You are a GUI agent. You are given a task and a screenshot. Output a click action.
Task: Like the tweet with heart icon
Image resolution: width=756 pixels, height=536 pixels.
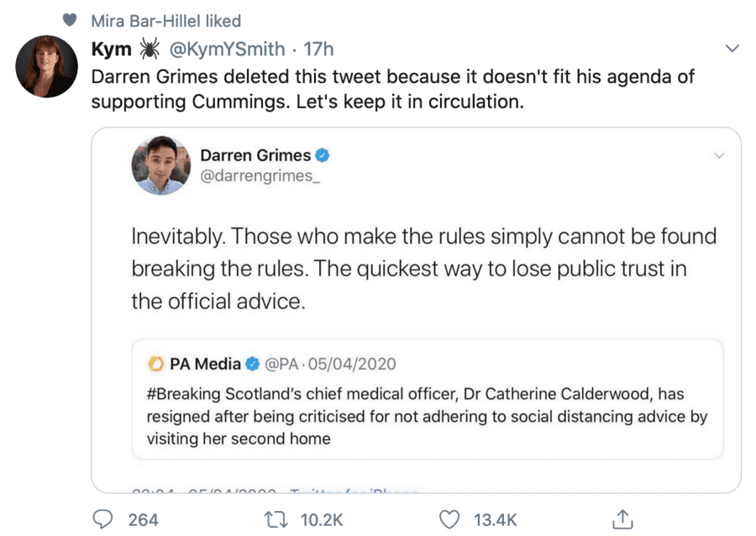click(x=451, y=520)
